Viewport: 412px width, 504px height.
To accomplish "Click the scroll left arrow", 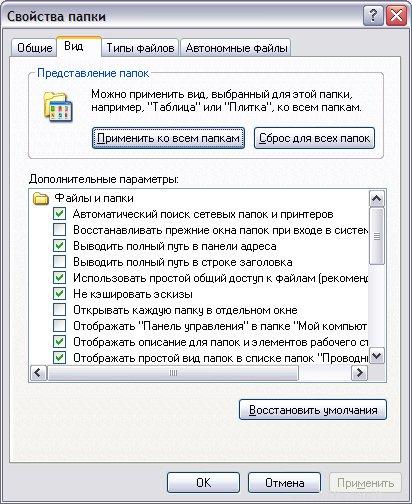I will pyautogui.click(x=38, y=373).
